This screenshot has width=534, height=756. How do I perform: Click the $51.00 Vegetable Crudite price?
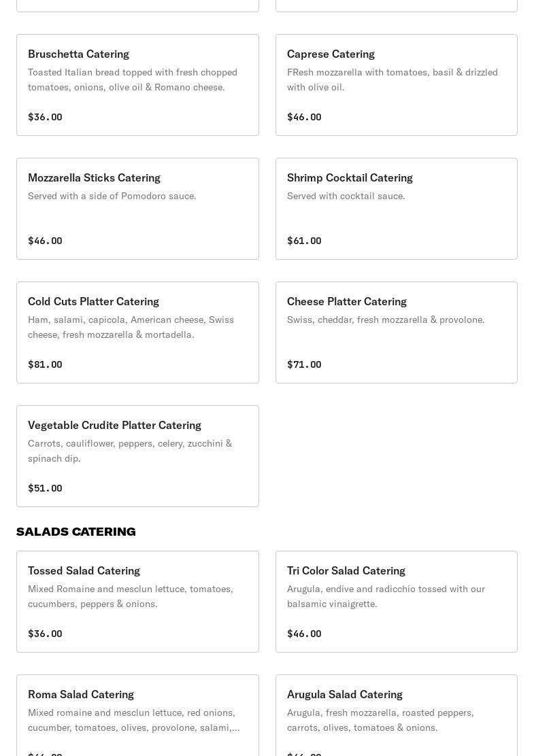coord(45,488)
